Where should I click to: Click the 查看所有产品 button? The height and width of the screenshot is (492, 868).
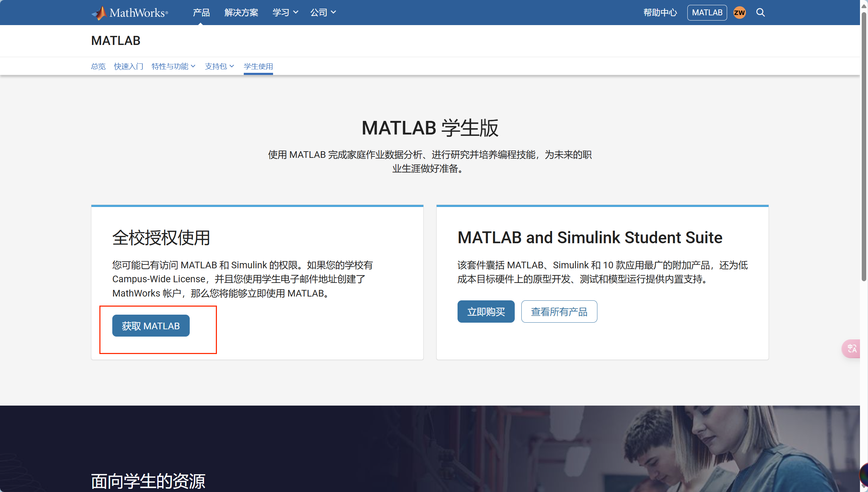pyautogui.click(x=559, y=312)
